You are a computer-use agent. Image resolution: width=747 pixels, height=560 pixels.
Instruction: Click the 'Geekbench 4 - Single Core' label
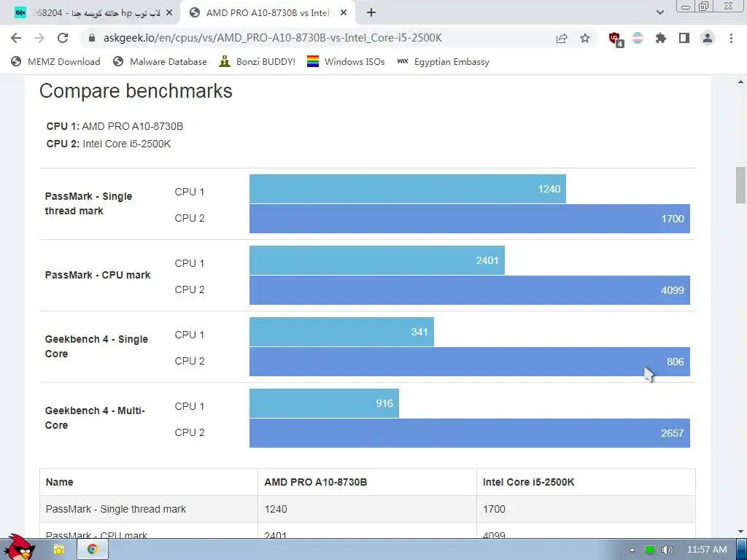pyautogui.click(x=97, y=346)
